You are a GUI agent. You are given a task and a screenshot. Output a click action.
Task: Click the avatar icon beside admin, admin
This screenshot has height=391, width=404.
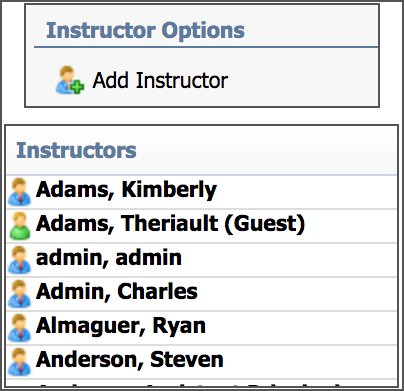(19, 260)
